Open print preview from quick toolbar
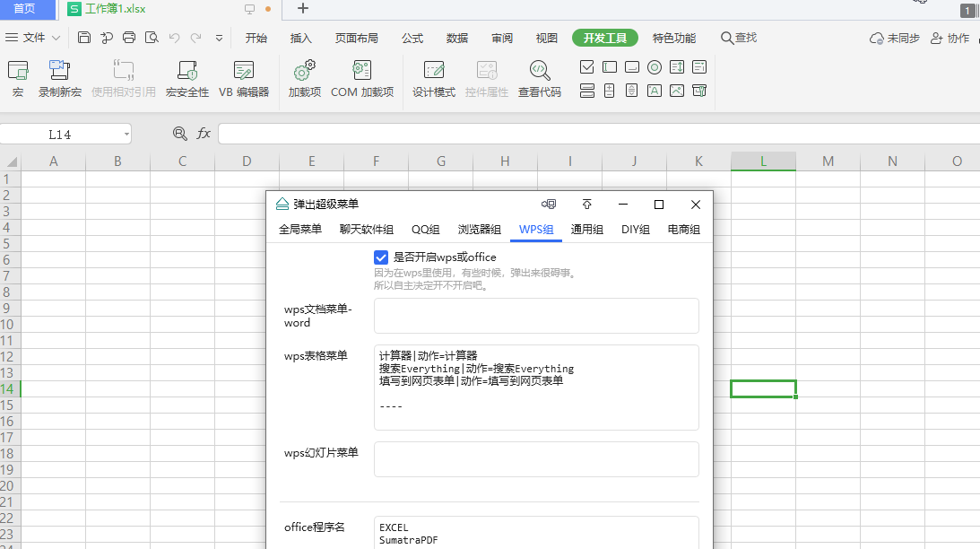Screen dimensions: 980x549 click(152, 38)
